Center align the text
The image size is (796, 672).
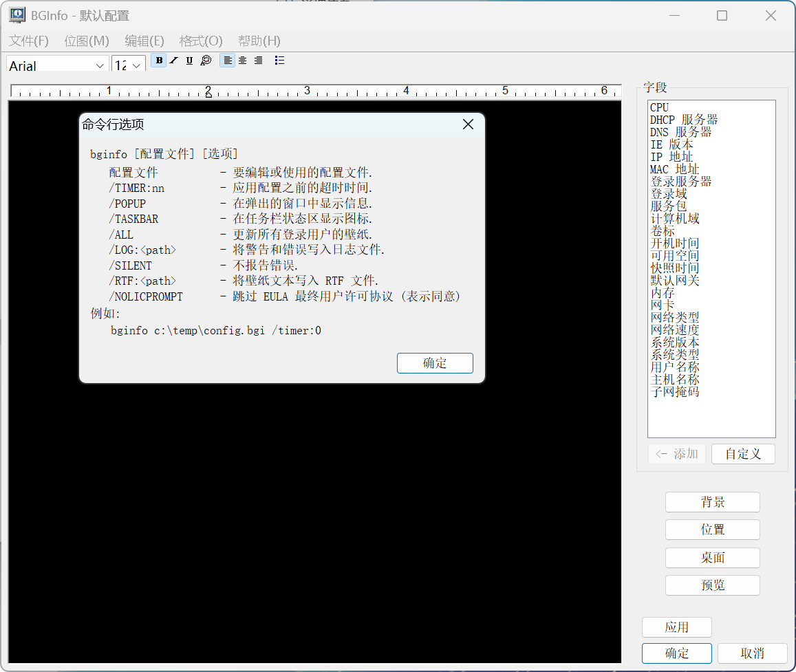coord(243,61)
